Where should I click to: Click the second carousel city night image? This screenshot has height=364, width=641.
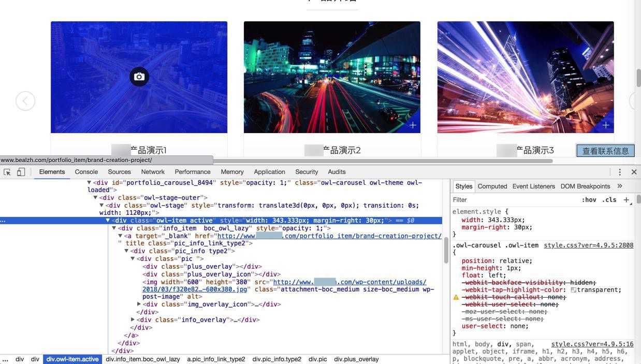tap(332, 77)
